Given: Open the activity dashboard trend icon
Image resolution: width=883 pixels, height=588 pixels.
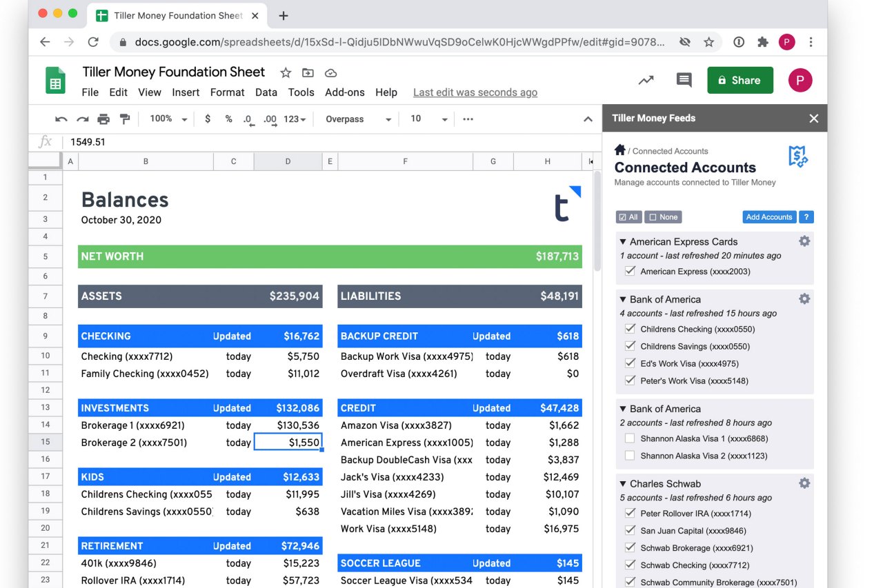Looking at the screenshot, I should pyautogui.click(x=646, y=80).
